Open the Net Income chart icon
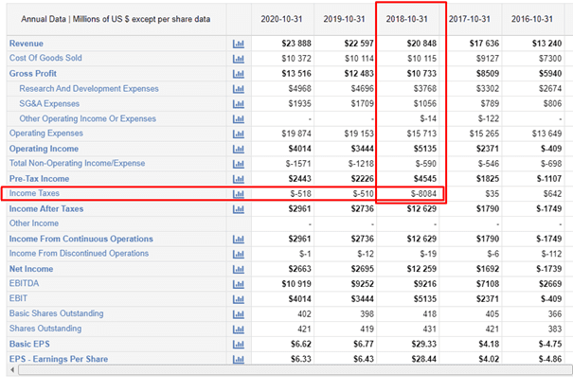The width and height of the screenshot is (573, 392). 238,269
